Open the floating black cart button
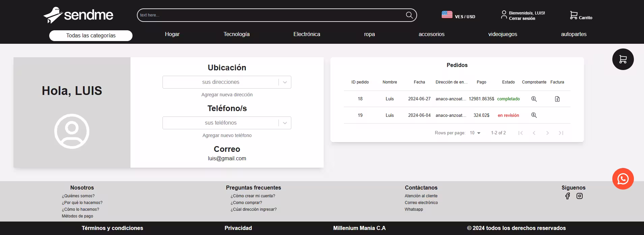Image resolution: width=644 pixels, height=235 pixels. (x=623, y=59)
